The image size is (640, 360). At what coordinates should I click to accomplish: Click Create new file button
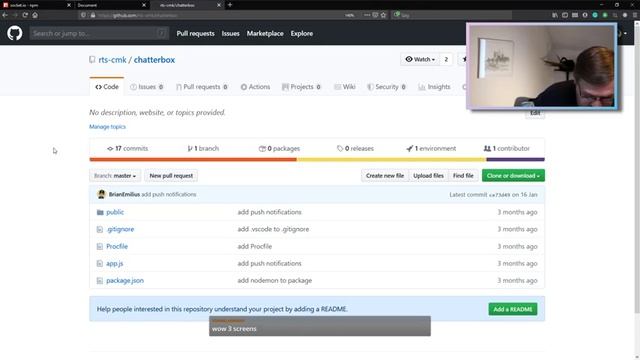(385, 176)
